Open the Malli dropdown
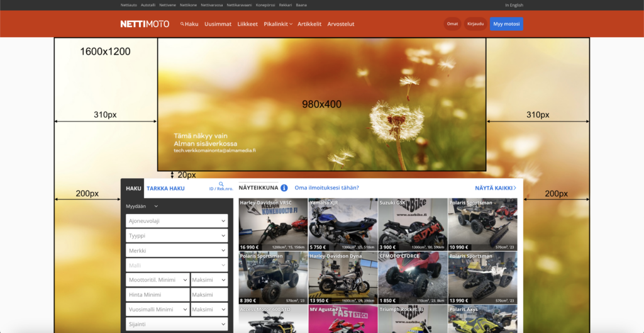644x333 pixels. (177, 265)
